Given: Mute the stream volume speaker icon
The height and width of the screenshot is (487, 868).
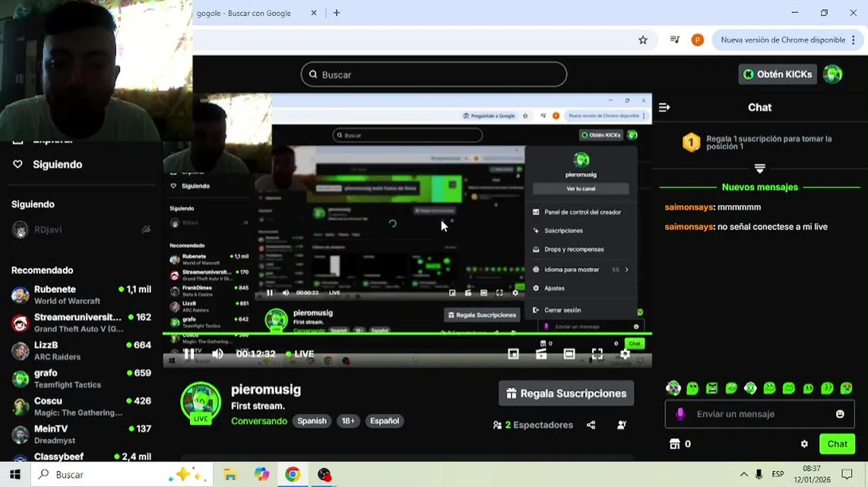Looking at the screenshot, I should pyautogui.click(x=218, y=354).
